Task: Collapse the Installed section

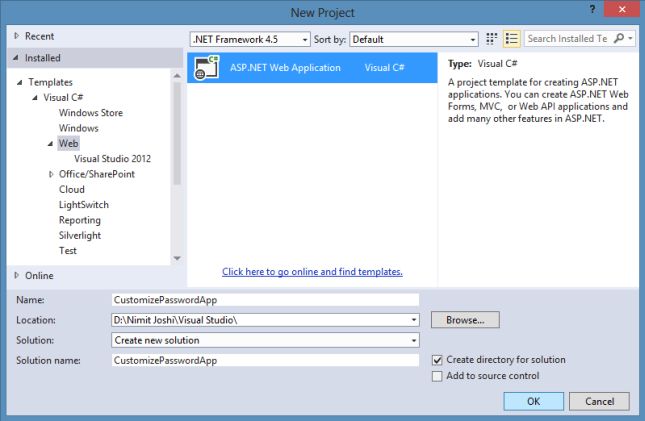Action: [x=16, y=58]
